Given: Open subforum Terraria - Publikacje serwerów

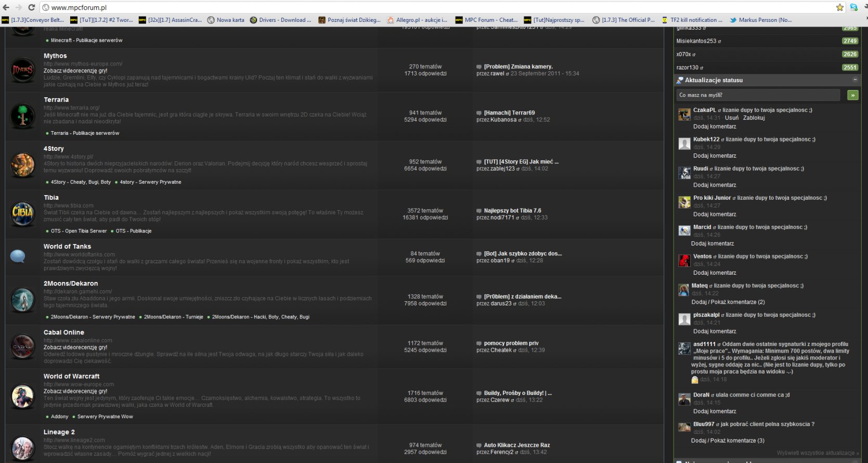Looking at the screenshot, I should coord(85,133).
